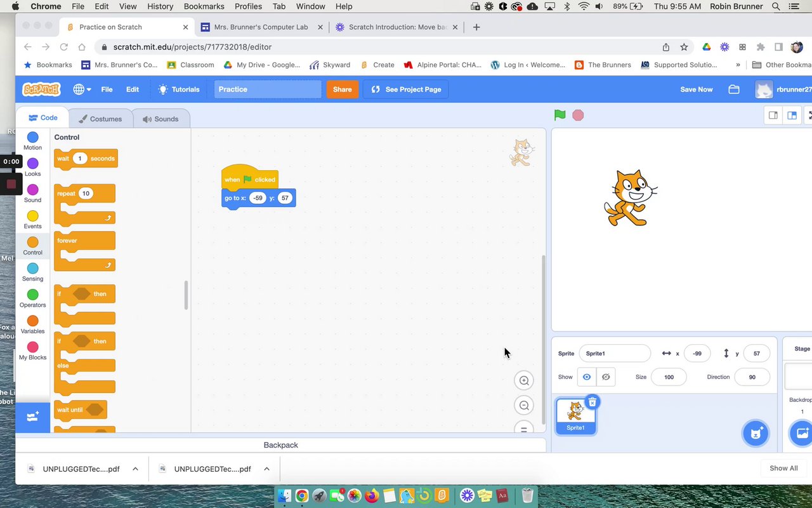Select the Looks block category

click(32, 167)
